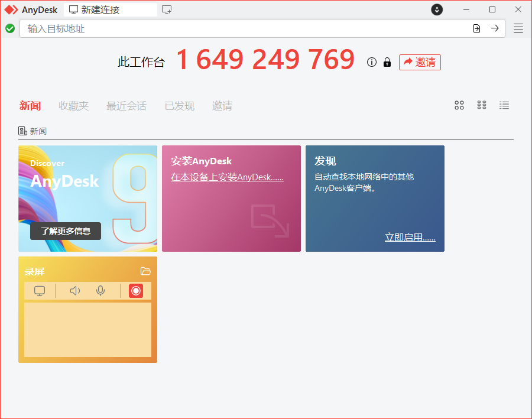Click the lock icon beside the workstation ID

387,62
